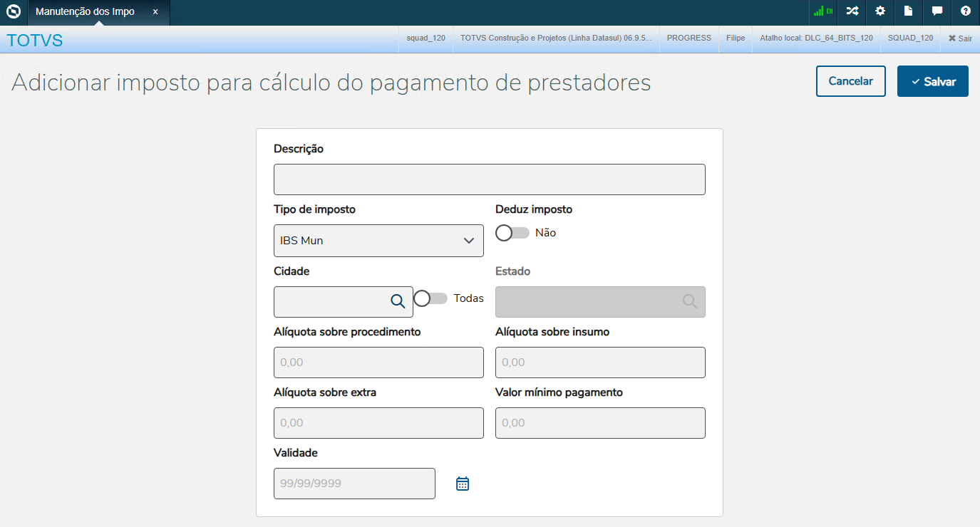Open the chat message icon
The image size is (980, 527).
pos(937,11)
